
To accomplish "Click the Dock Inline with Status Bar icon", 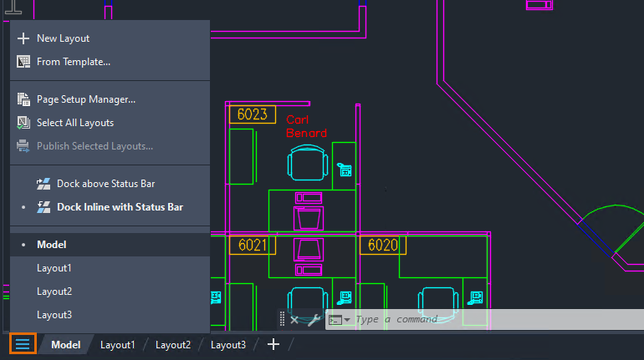I will 43,207.
